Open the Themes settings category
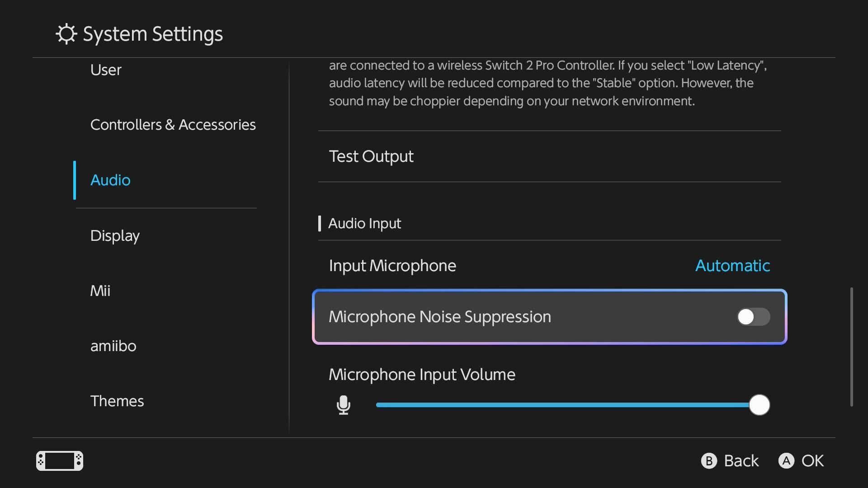 tap(117, 401)
